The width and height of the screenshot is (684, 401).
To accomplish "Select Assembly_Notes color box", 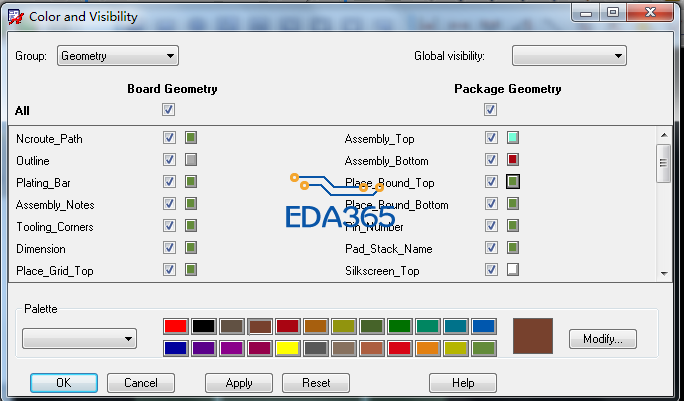I will click(x=191, y=203).
